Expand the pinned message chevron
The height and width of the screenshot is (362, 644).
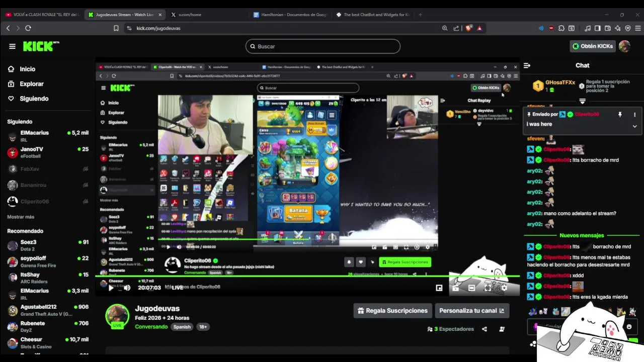(x=634, y=126)
